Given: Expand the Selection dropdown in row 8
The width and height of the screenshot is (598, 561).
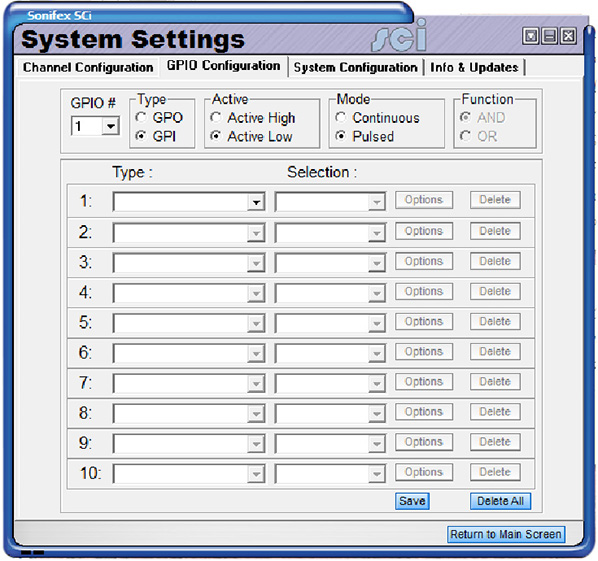Looking at the screenshot, I should 376,413.
